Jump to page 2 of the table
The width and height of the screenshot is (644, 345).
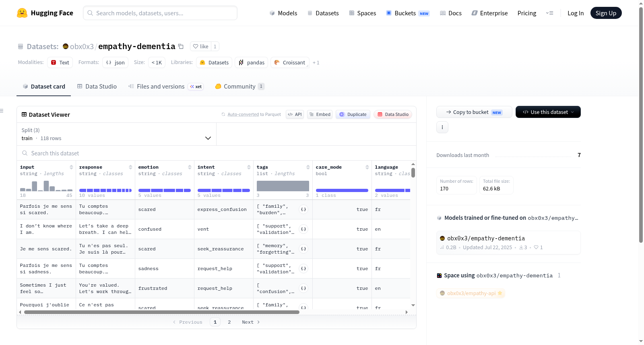pos(229,322)
